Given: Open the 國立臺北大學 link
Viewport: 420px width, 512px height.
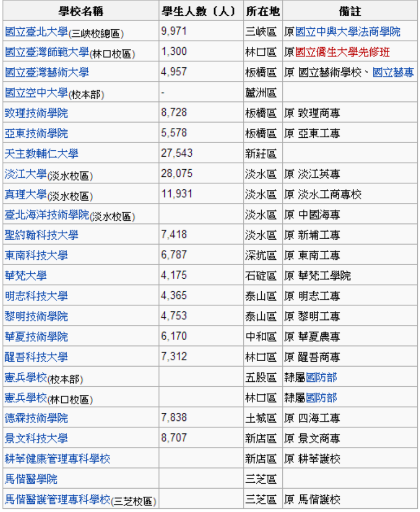Looking at the screenshot, I should [36, 31].
